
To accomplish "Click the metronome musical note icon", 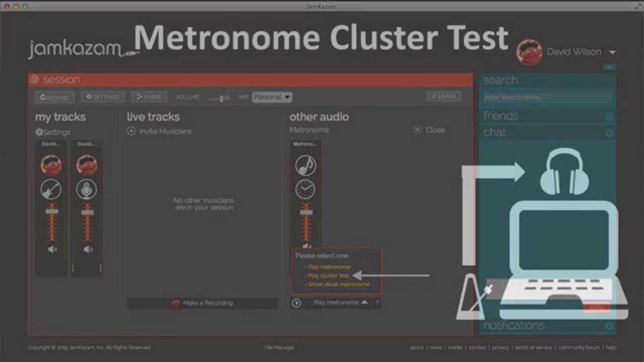I will point(305,165).
